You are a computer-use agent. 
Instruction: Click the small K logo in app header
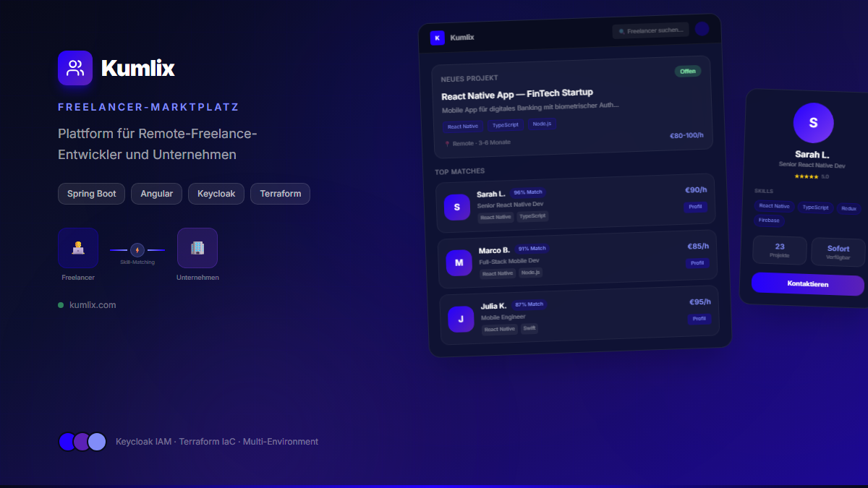(x=437, y=38)
